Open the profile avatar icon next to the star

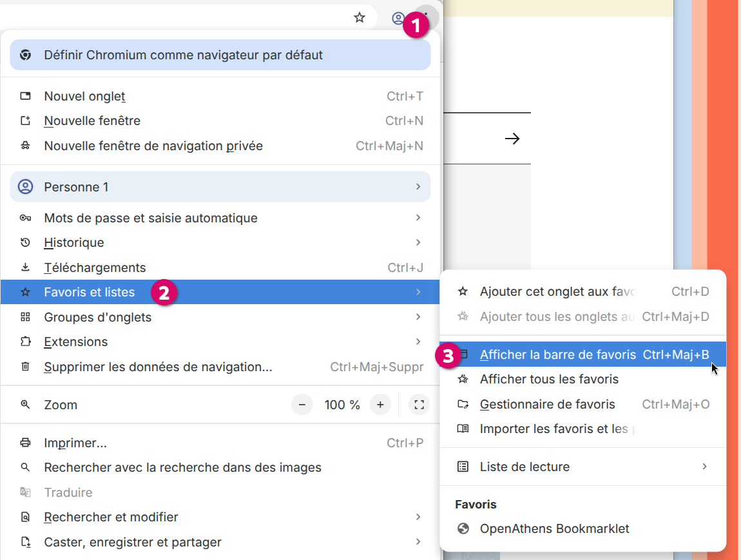(399, 17)
